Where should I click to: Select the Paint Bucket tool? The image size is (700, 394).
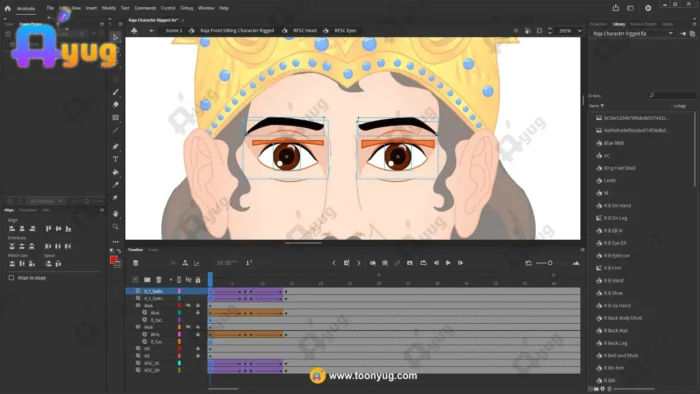116,172
